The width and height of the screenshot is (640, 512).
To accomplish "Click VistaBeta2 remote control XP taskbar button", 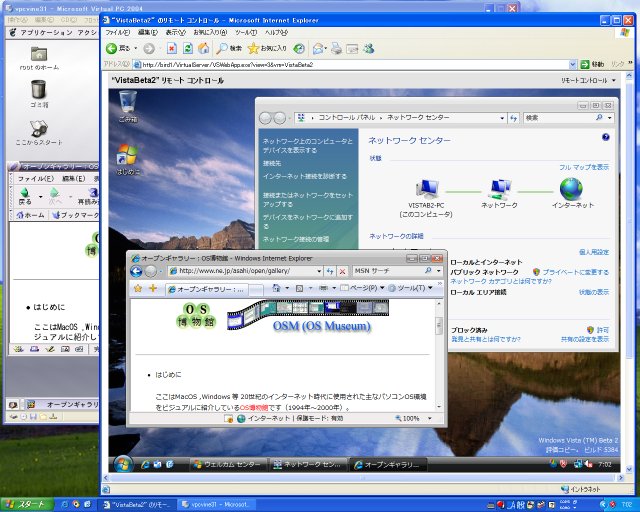I will [139, 505].
